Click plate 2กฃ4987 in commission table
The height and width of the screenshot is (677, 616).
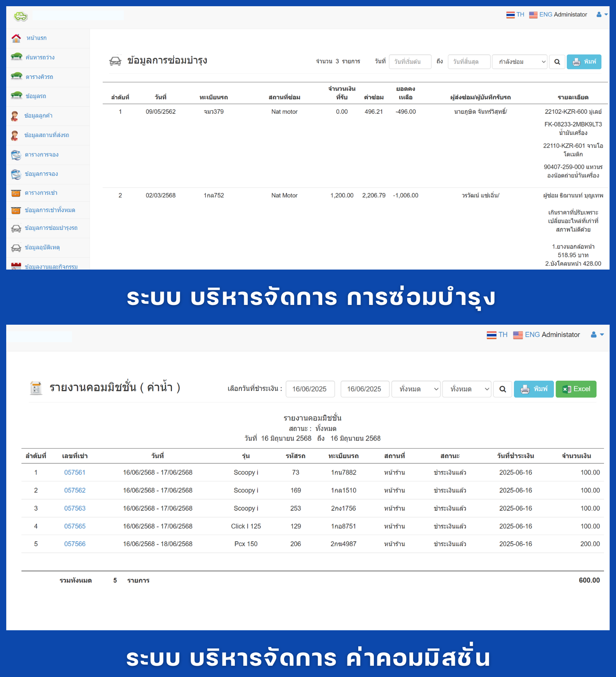[343, 544]
